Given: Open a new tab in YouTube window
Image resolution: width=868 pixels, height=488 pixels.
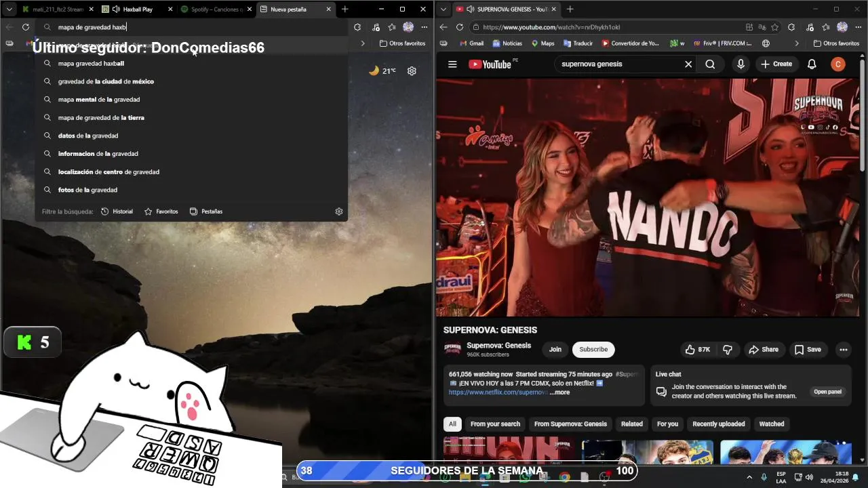Looking at the screenshot, I should point(570,9).
